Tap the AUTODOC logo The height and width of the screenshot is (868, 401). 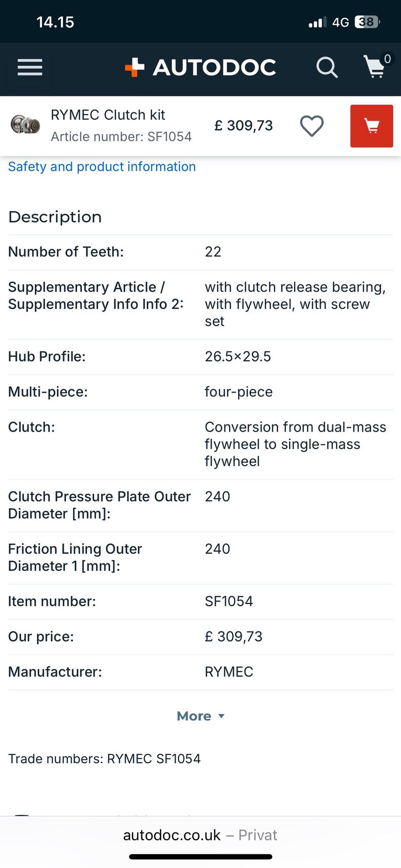click(200, 67)
